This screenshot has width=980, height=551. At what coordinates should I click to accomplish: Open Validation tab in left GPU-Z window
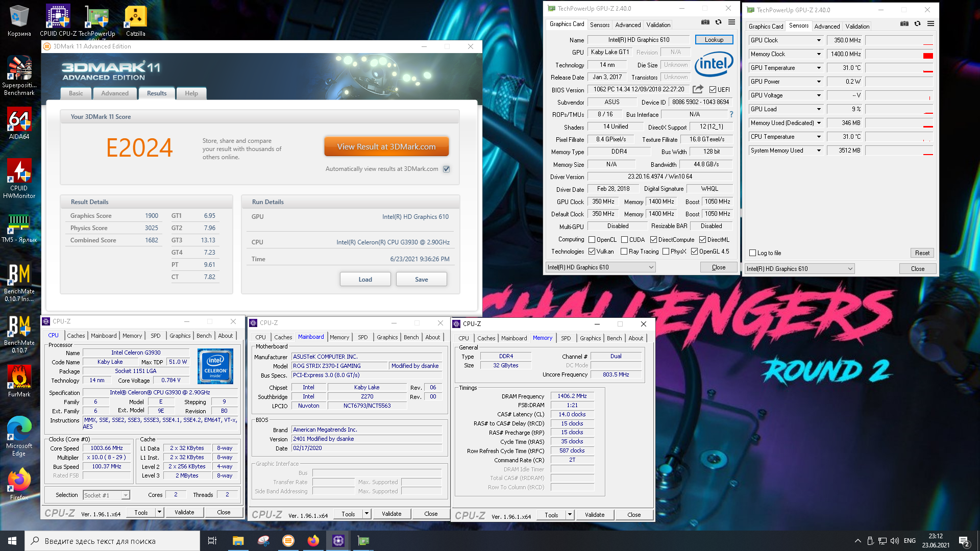click(658, 25)
